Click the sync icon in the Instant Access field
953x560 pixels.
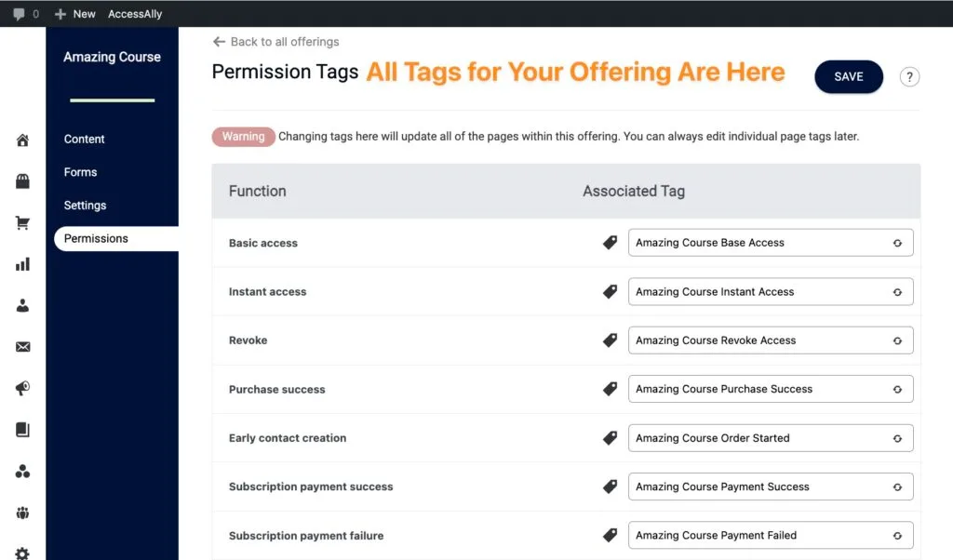point(897,291)
